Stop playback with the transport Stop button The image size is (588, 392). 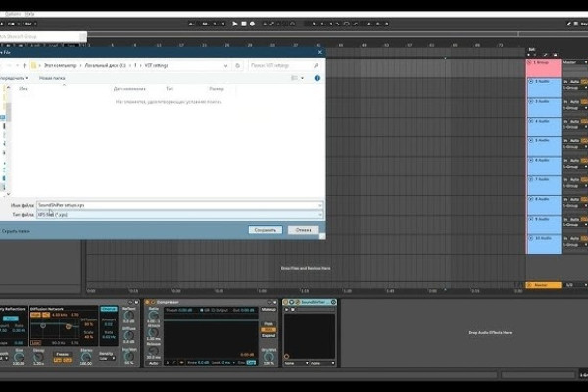(x=244, y=24)
